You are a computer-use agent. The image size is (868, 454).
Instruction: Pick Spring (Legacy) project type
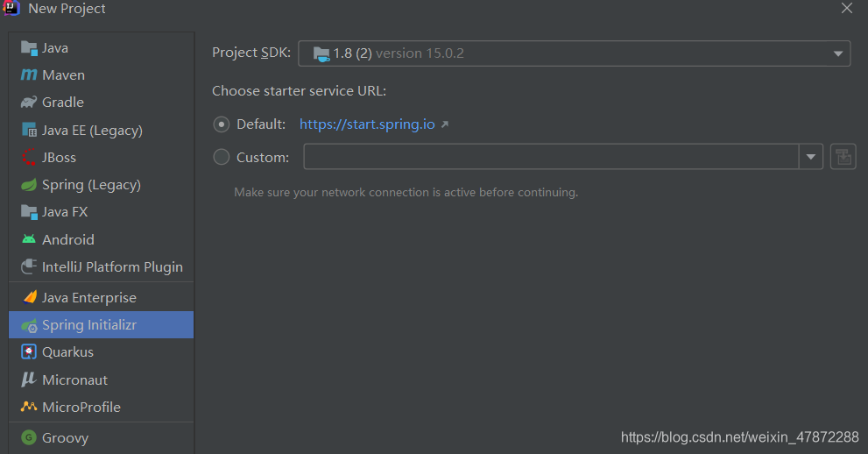coord(102,184)
